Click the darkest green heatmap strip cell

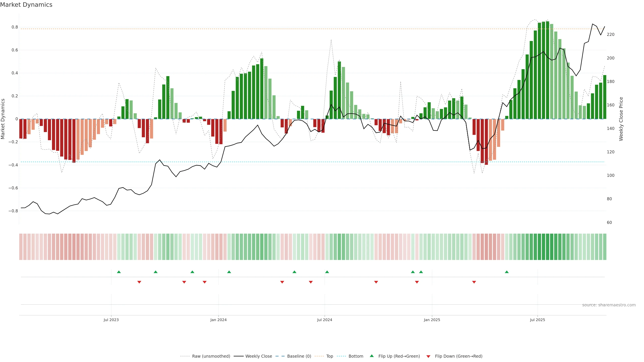tap(548, 247)
